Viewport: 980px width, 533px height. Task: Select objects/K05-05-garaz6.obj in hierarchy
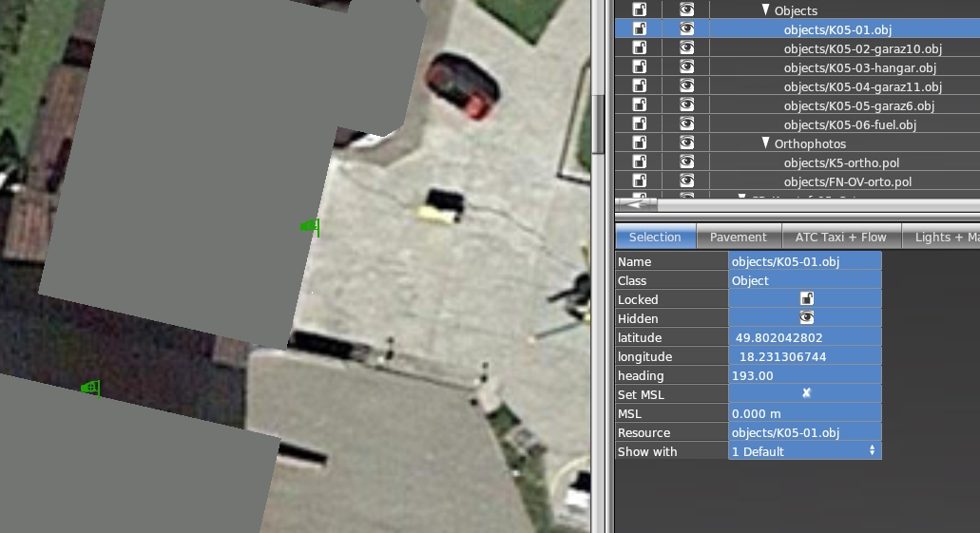pyautogui.click(x=858, y=105)
